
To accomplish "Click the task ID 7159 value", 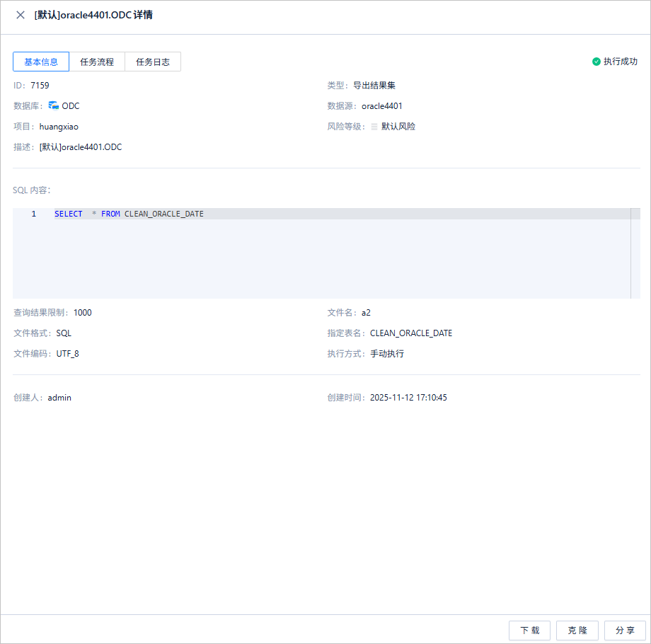I will pyautogui.click(x=40, y=86).
